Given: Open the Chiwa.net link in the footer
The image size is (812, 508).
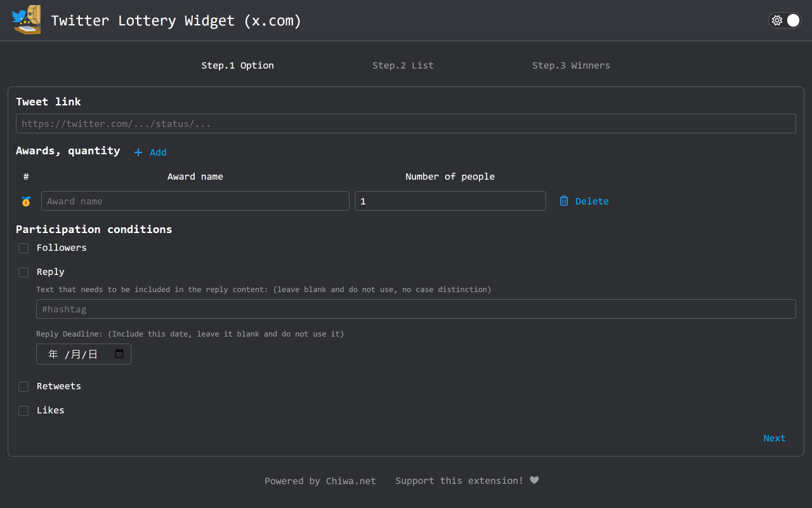Looking at the screenshot, I should (x=351, y=481).
